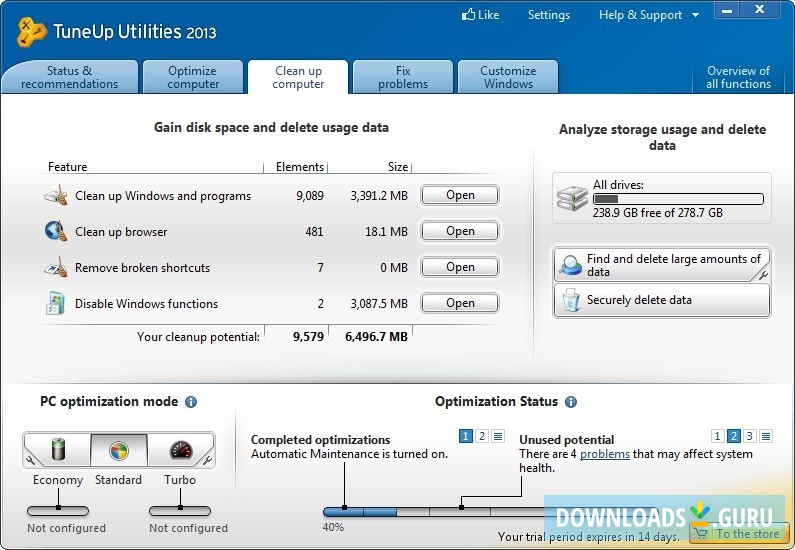Click the TuneUp Utilities logo icon
Screen dimensions: 795x550
pos(32,32)
